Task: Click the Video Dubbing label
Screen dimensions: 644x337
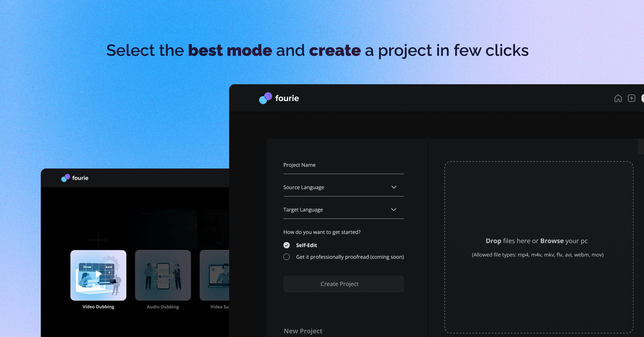Action: (x=98, y=307)
